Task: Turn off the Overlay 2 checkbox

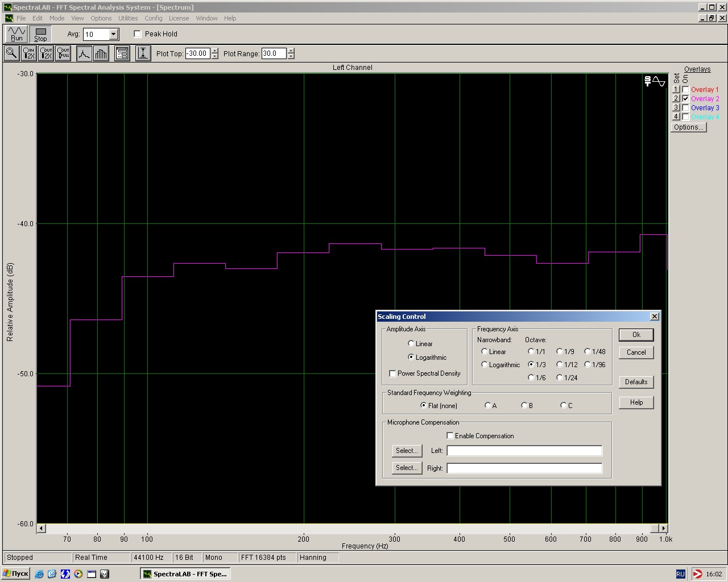Action: [x=685, y=98]
